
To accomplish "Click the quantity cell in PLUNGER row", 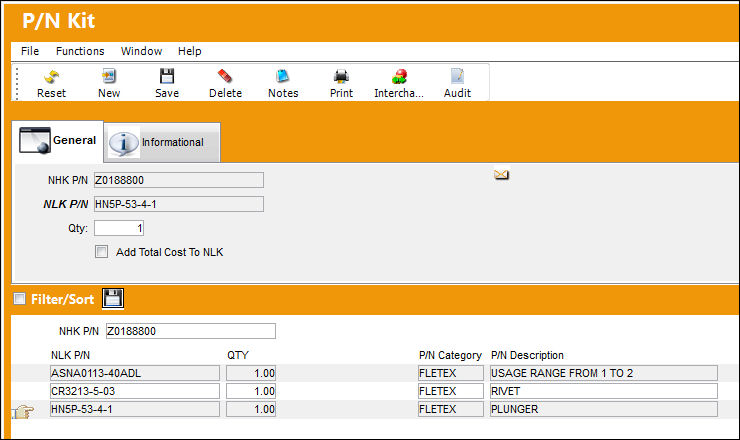I will tap(251, 409).
